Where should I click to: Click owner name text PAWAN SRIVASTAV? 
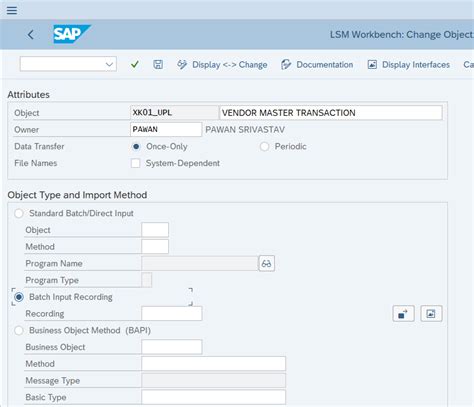click(245, 130)
